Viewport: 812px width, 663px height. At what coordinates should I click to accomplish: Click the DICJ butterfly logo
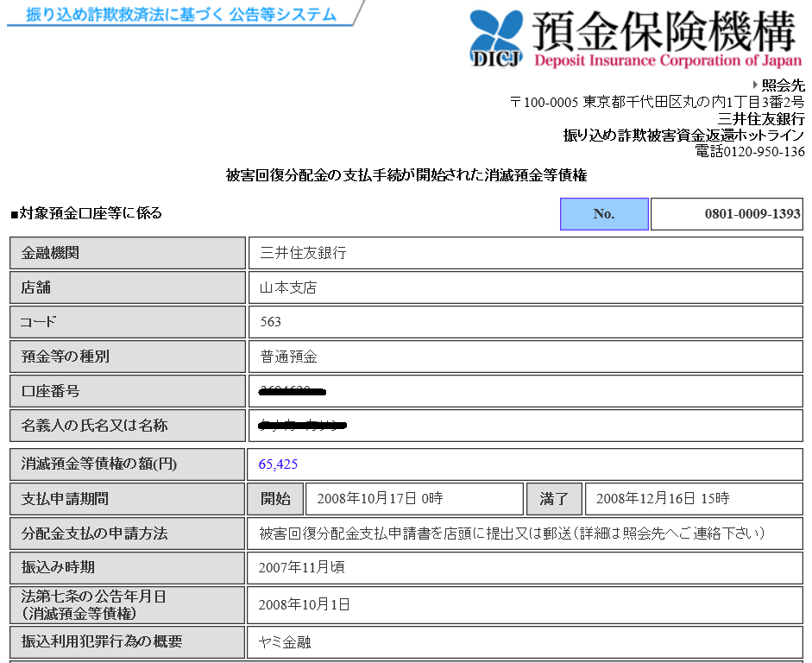pos(496,39)
